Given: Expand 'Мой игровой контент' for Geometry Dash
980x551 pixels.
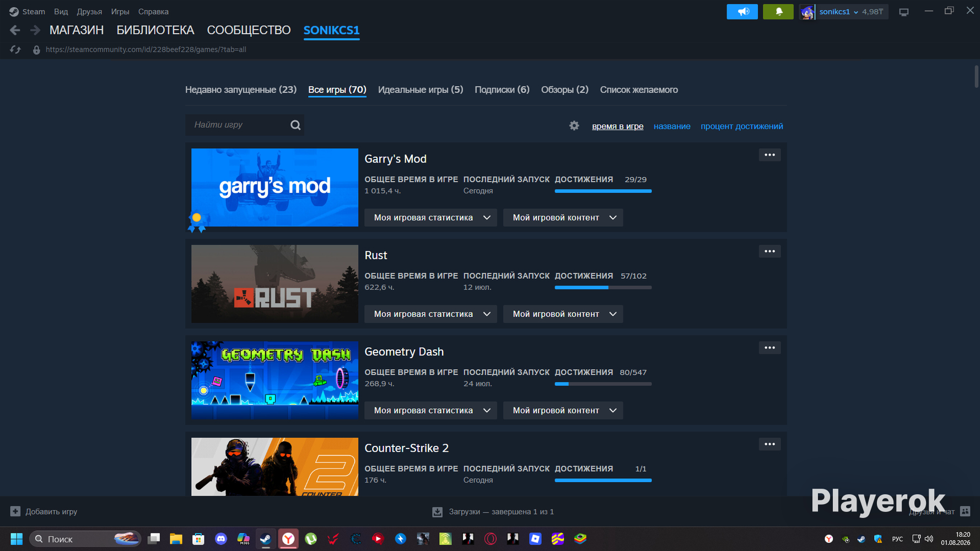Looking at the screenshot, I should 563,410.
